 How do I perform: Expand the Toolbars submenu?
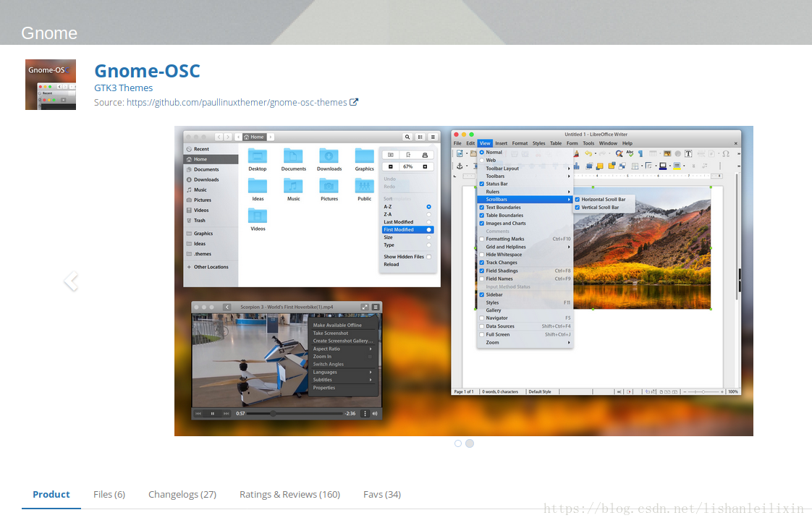pyautogui.click(x=525, y=176)
